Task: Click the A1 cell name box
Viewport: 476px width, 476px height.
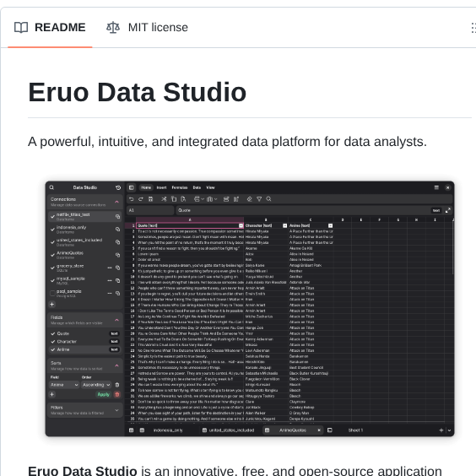Action: (x=150, y=210)
